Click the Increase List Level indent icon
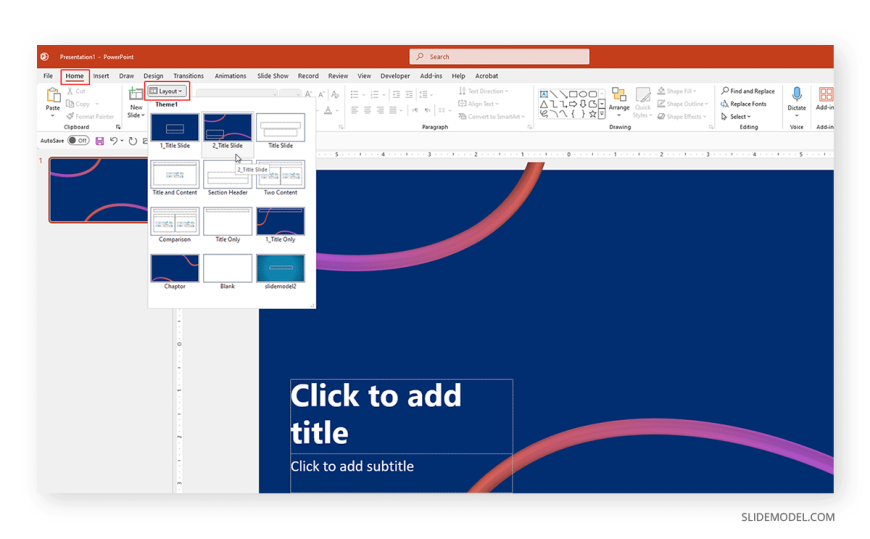The height and width of the screenshot is (539, 870). (409, 95)
